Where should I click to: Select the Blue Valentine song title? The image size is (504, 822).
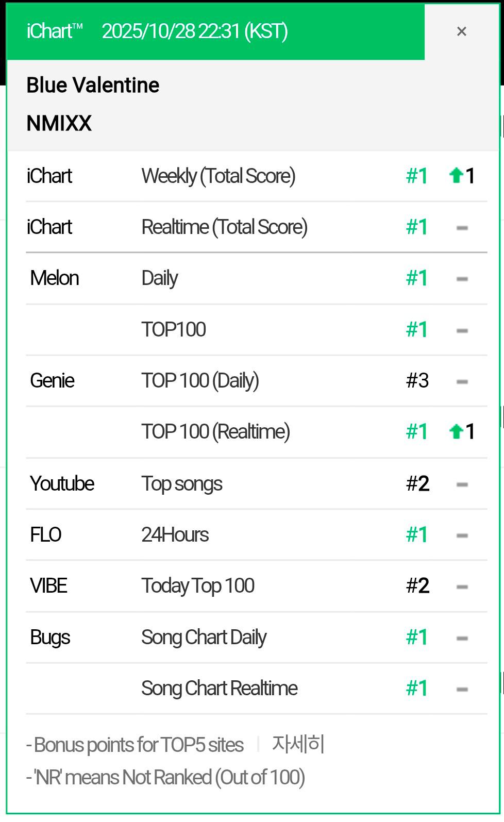click(93, 85)
